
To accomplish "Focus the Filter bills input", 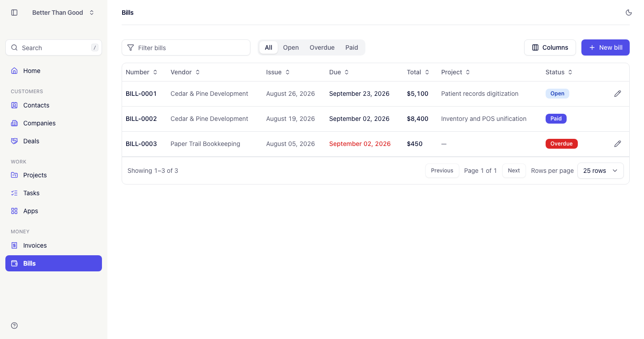I will [x=186, y=47].
